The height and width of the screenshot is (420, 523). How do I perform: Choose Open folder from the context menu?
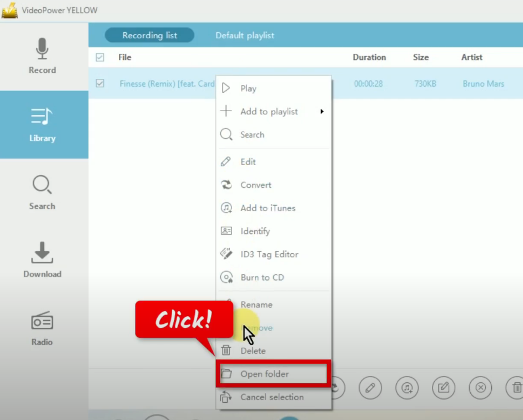coord(264,374)
